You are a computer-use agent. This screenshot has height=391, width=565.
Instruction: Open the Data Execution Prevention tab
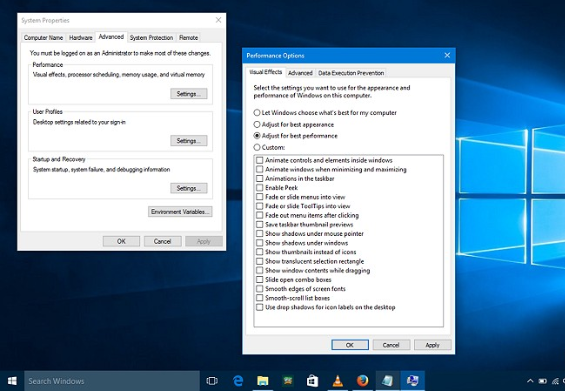351,73
